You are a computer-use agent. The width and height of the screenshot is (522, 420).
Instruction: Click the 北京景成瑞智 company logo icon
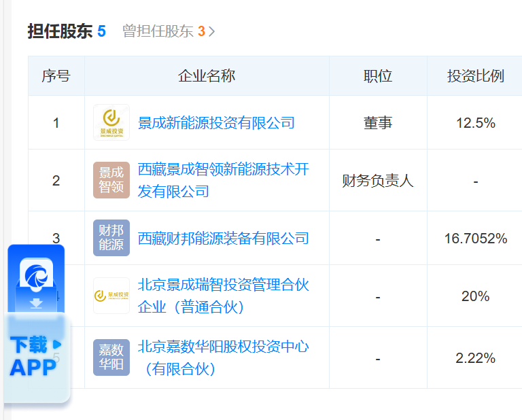(x=111, y=296)
